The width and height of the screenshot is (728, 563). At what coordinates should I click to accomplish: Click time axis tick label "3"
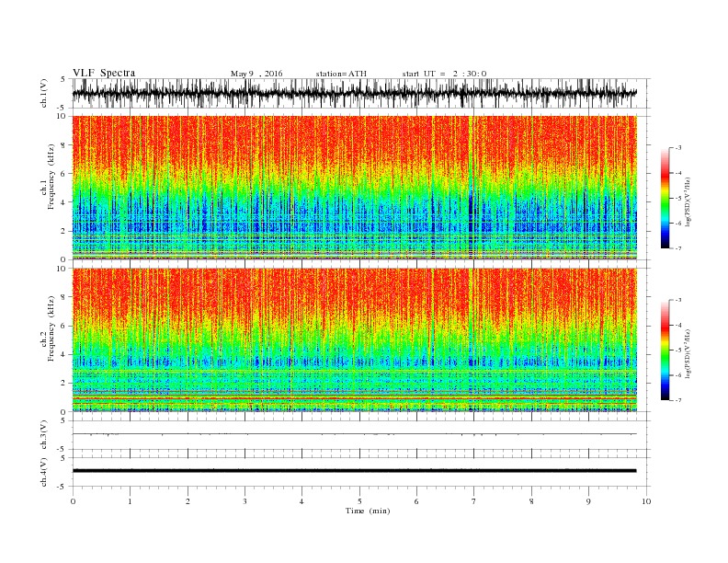point(245,501)
